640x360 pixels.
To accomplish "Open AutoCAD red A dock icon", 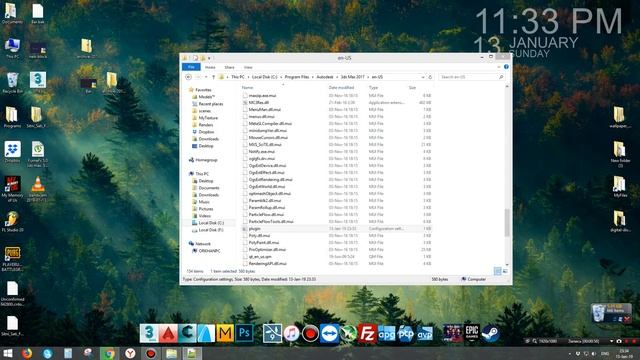I will [168, 333].
